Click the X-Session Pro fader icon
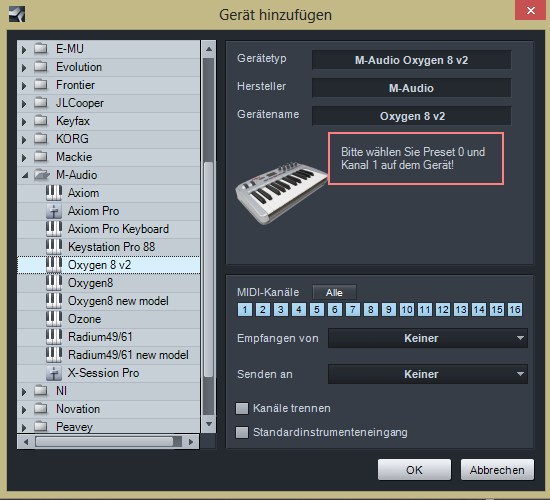Viewport: 550px width, 500px height. pos(54,373)
